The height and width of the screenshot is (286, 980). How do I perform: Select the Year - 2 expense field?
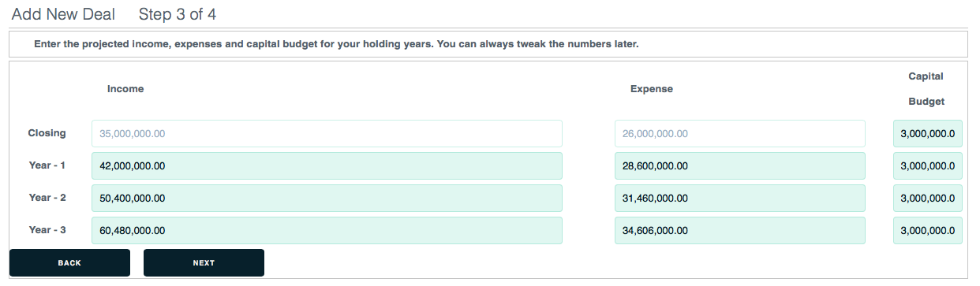point(740,198)
